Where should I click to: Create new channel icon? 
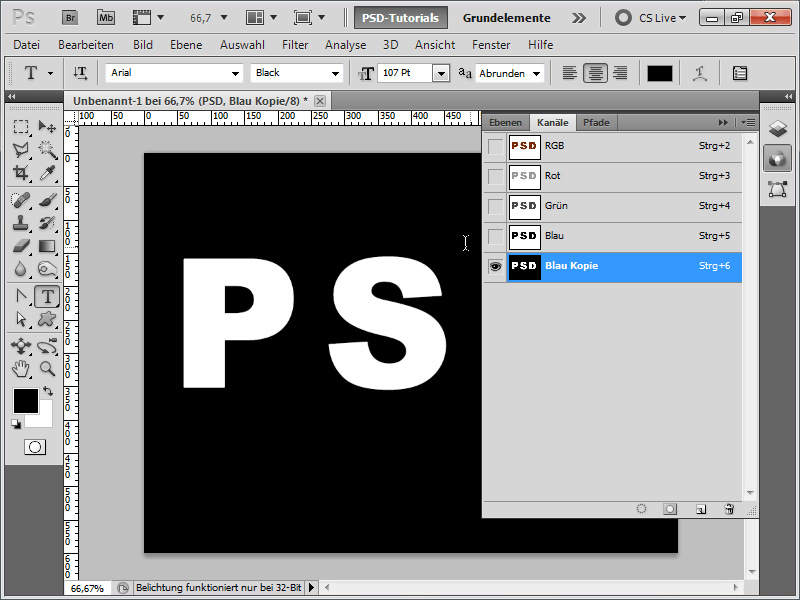pyautogui.click(x=701, y=509)
